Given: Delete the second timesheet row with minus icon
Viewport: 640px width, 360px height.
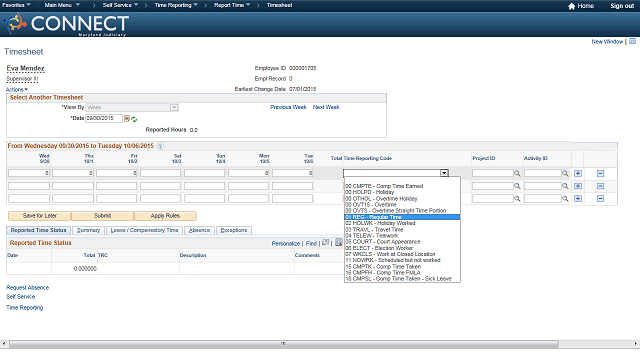Looking at the screenshot, I should tap(600, 186).
